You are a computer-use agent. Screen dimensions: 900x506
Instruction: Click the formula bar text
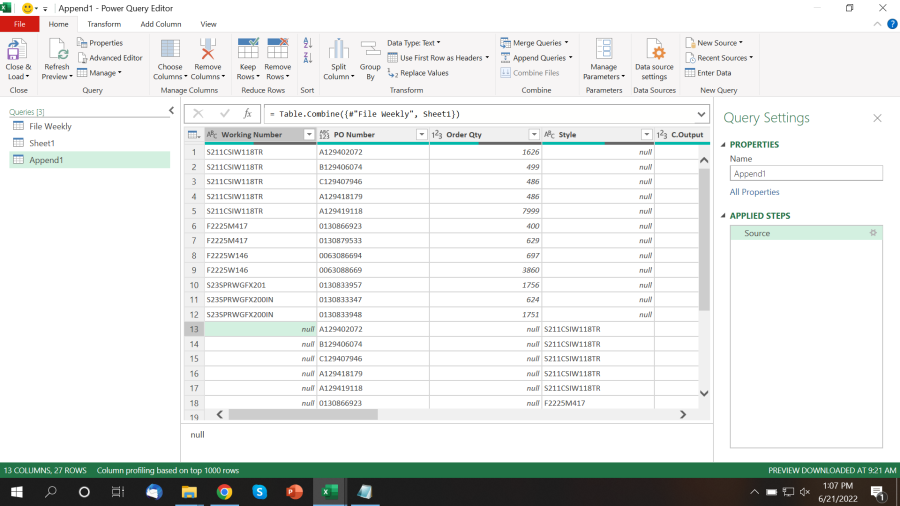(365, 114)
